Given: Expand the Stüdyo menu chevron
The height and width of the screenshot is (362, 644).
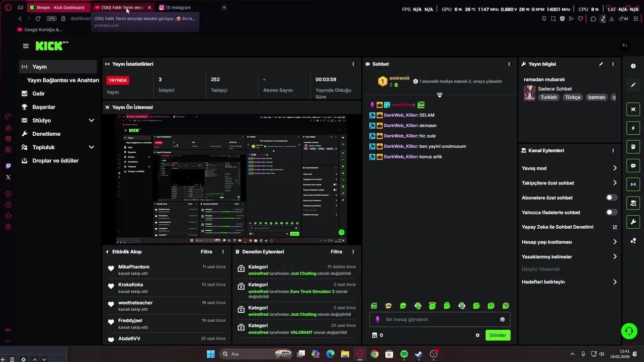Looking at the screenshot, I should (x=91, y=121).
